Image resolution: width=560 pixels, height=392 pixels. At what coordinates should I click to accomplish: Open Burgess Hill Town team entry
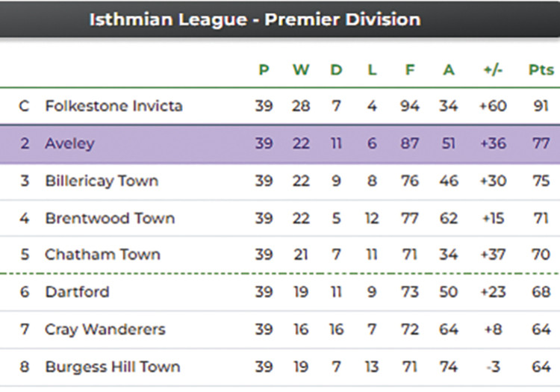(112, 367)
